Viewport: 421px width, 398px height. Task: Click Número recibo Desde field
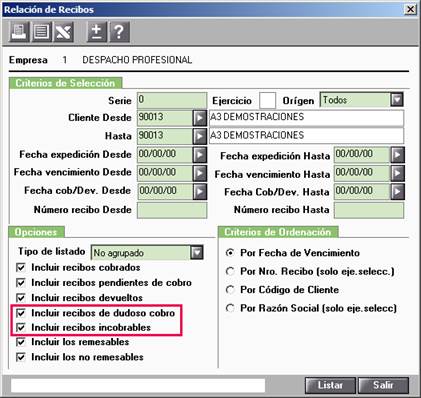172,210
